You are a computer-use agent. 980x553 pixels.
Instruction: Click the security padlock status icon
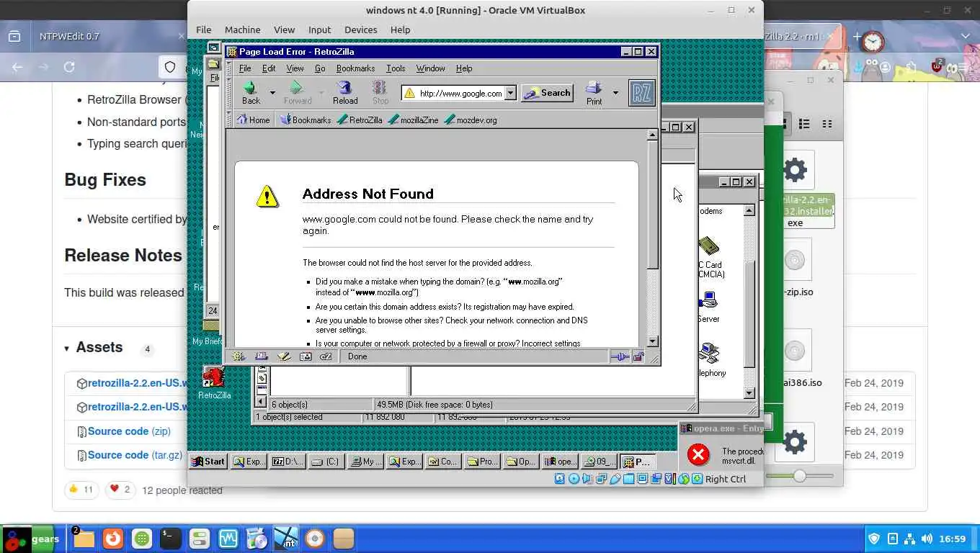click(638, 356)
